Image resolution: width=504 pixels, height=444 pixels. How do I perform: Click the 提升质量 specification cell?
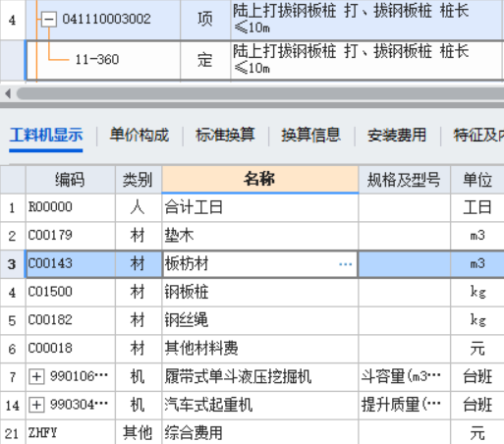click(x=405, y=405)
